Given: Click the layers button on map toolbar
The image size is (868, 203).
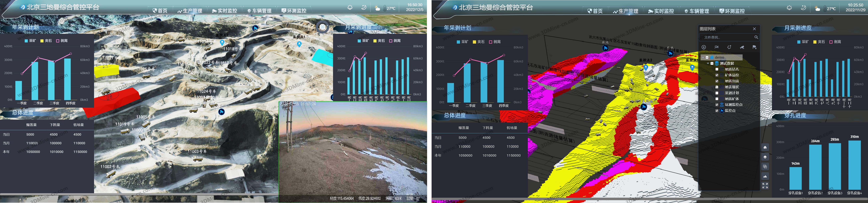Looking at the screenshot, I should click(x=765, y=157).
